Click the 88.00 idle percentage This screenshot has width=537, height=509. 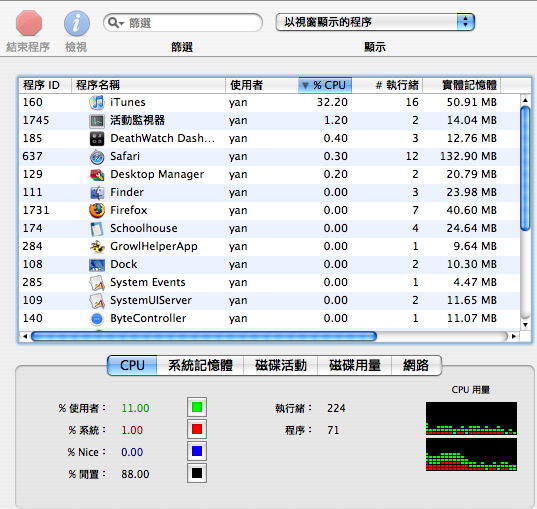135,474
